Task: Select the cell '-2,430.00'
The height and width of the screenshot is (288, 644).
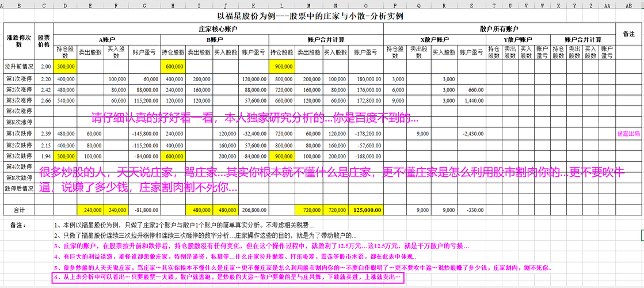Action: (x=471, y=134)
